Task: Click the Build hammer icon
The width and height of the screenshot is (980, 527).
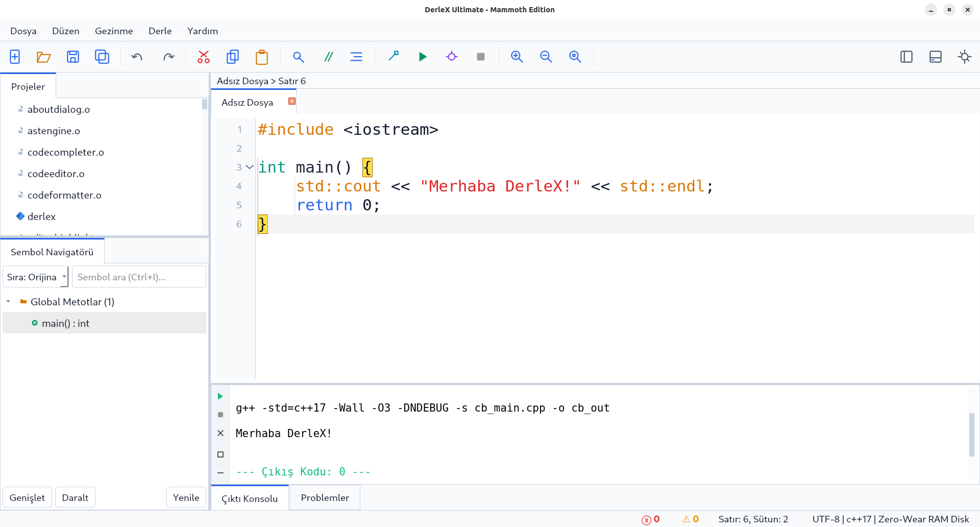Action: [394, 57]
